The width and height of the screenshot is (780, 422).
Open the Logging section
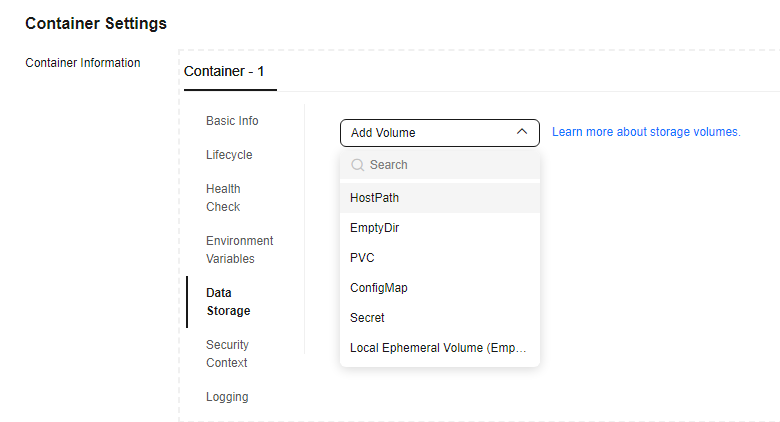pos(227,397)
